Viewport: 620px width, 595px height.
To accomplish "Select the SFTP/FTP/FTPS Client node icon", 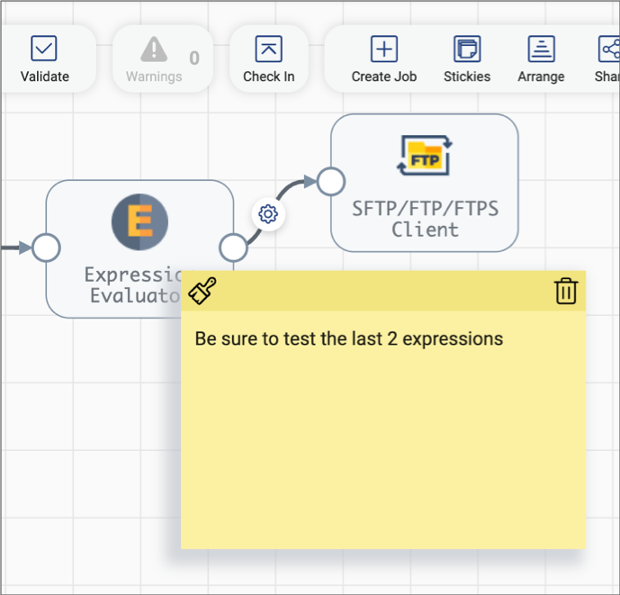I will (x=425, y=155).
